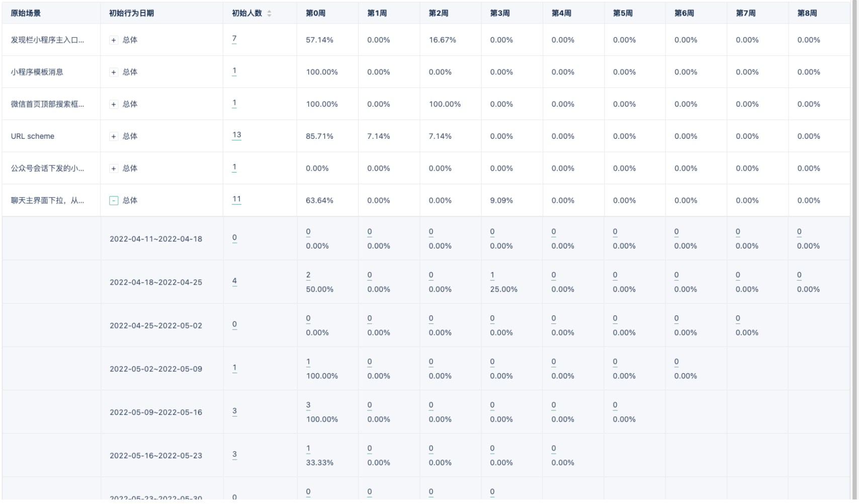Sort by the 初始人数 column sort icon
The height and width of the screenshot is (504, 860).
click(269, 14)
